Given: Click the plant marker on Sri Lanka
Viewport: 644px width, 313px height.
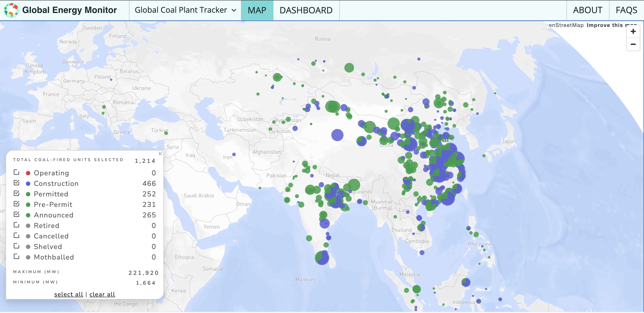Looking at the screenshot, I should click(322, 258).
